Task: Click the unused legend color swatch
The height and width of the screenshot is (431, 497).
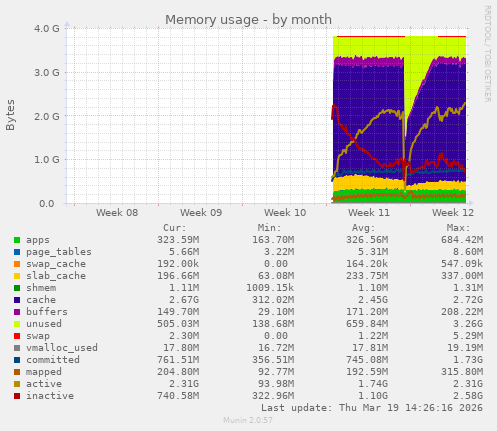Action: click(x=17, y=324)
